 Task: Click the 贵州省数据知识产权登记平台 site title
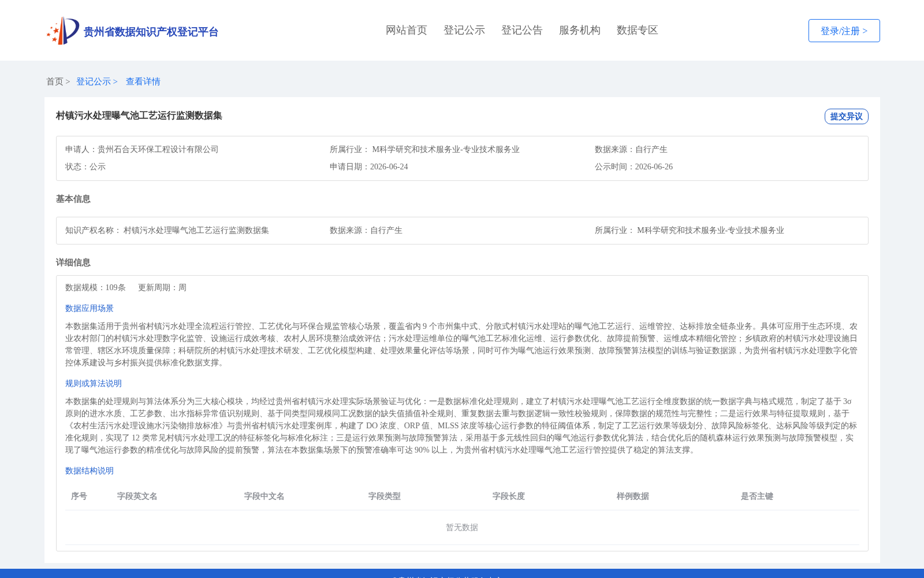click(151, 32)
